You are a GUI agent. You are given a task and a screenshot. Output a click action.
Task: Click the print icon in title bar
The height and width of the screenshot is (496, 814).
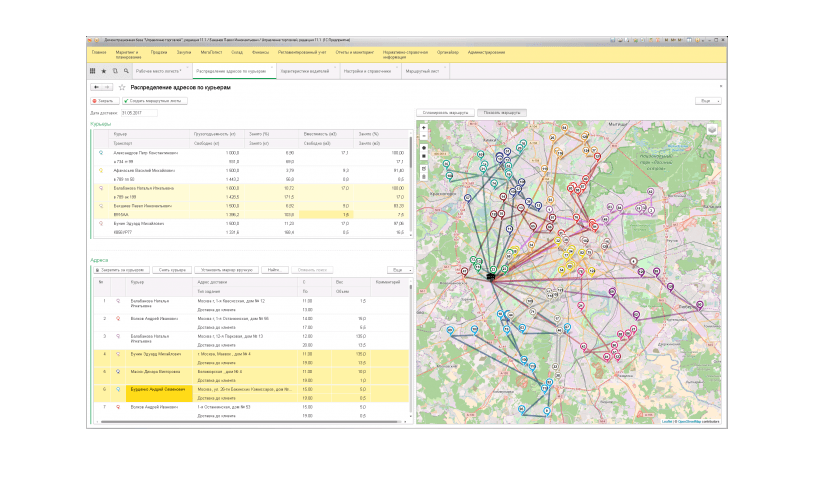620,40
